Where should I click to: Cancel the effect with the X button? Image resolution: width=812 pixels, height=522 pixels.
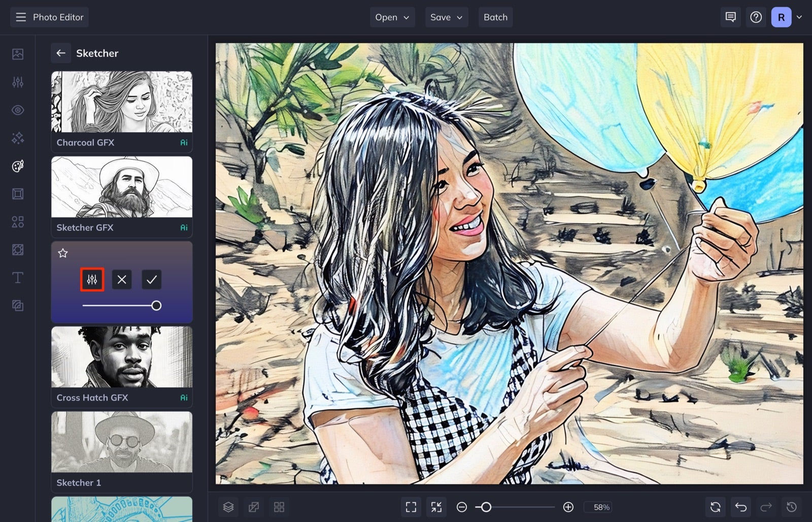(121, 279)
